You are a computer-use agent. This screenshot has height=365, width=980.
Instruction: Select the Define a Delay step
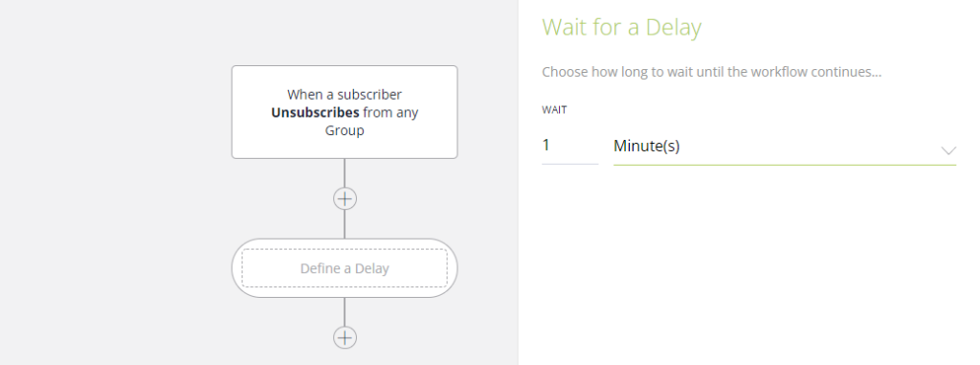345,268
